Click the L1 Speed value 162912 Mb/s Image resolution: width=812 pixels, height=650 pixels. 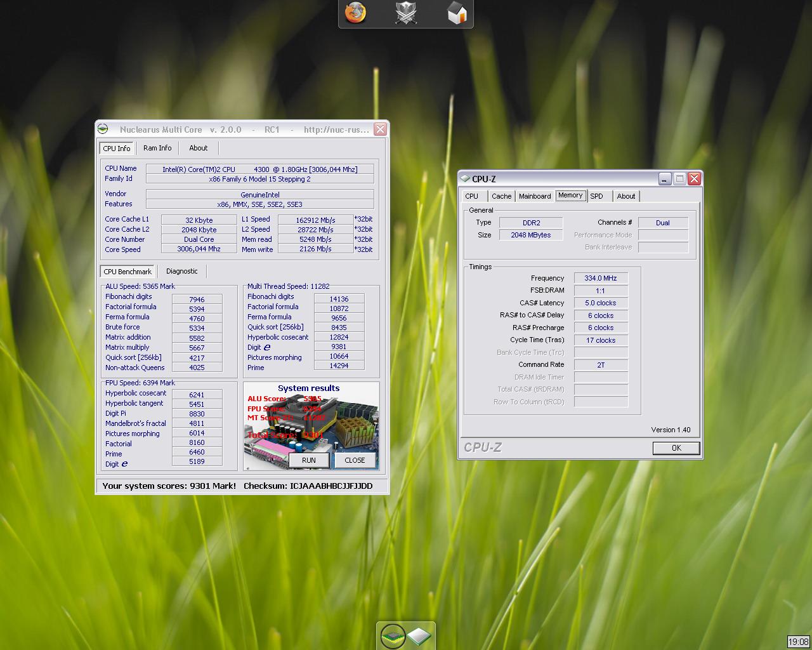point(316,220)
